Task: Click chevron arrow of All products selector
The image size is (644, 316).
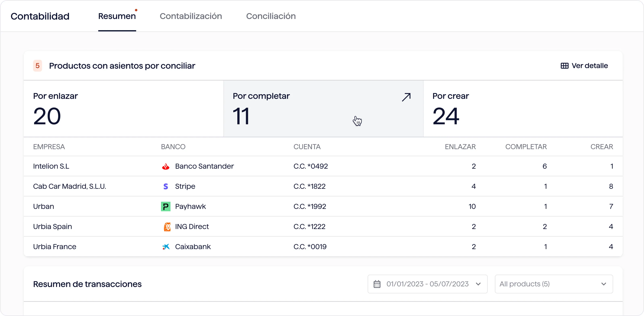Action: point(604,284)
